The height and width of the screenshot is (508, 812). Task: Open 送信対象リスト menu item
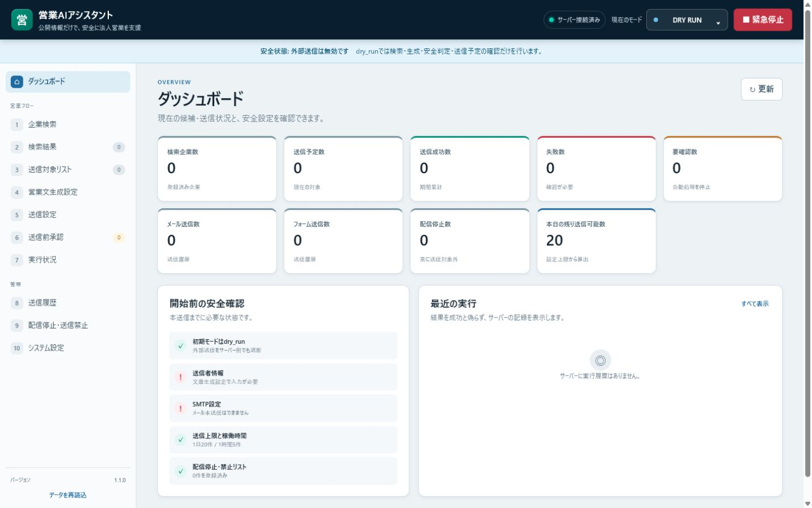(x=68, y=170)
